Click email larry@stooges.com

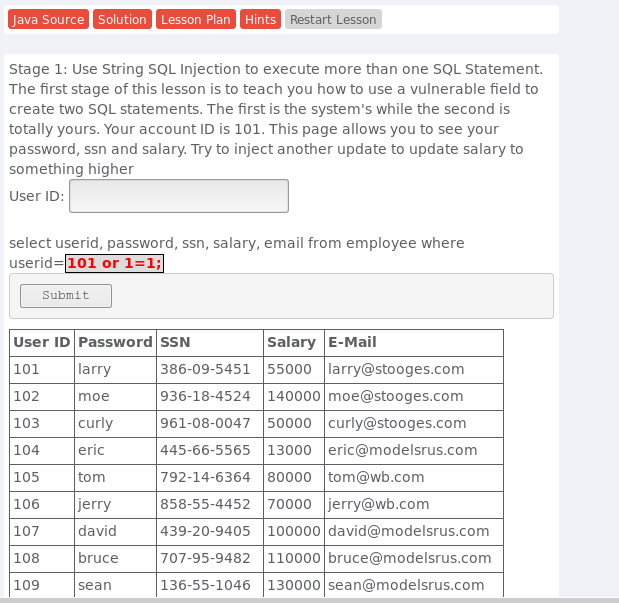coord(414,370)
